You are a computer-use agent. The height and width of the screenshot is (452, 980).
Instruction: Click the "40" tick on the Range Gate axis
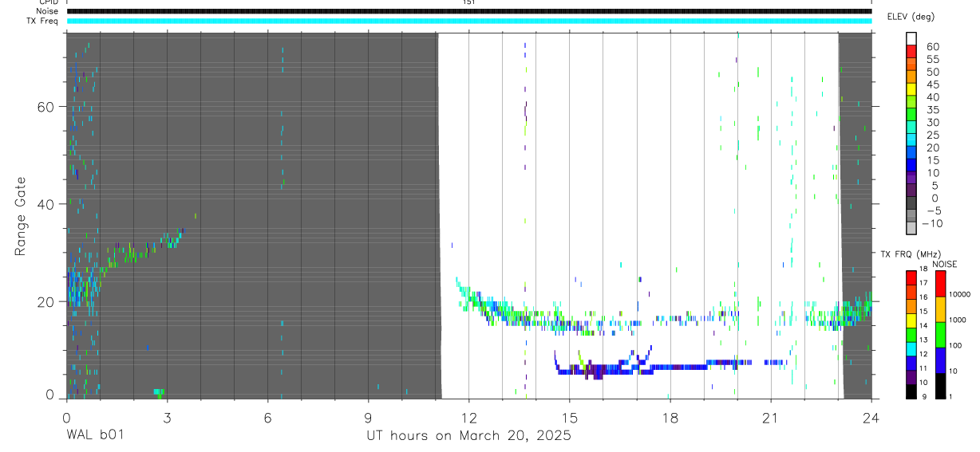pyautogui.click(x=45, y=204)
